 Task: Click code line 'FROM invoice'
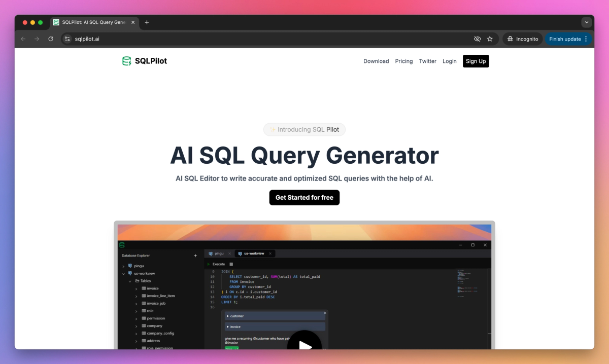click(x=242, y=281)
